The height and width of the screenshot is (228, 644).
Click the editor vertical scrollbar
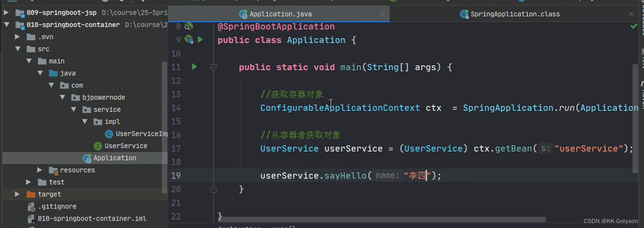click(x=635, y=118)
